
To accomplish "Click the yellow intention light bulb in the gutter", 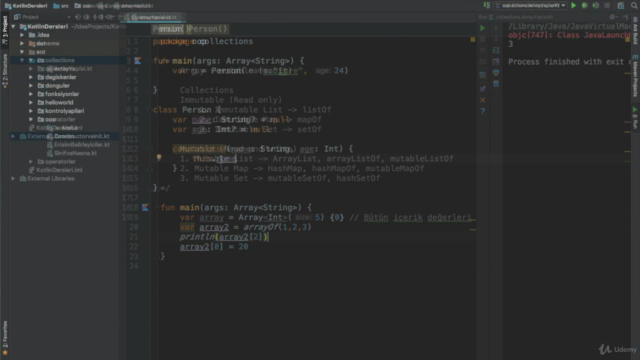I will tap(159, 158).
